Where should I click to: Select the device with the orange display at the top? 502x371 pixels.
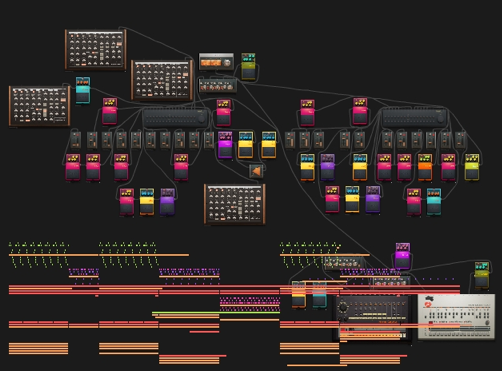[x=216, y=61]
